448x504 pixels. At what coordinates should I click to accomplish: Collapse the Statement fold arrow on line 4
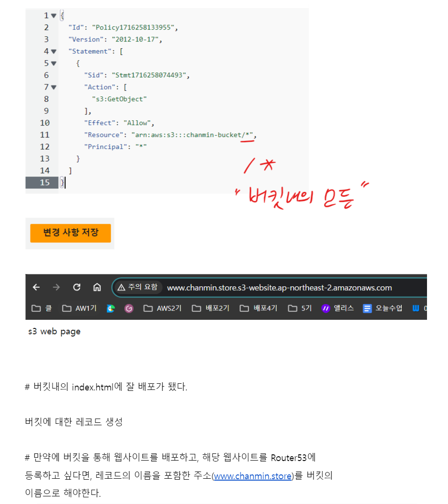click(53, 52)
